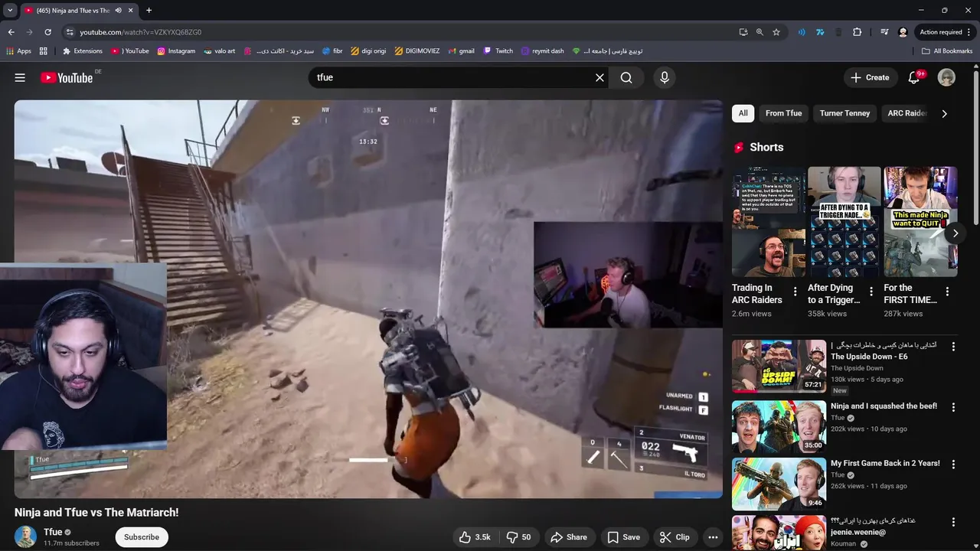Open the Tfue channel name link
Image resolution: width=980 pixels, height=551 pixels.
53,532
